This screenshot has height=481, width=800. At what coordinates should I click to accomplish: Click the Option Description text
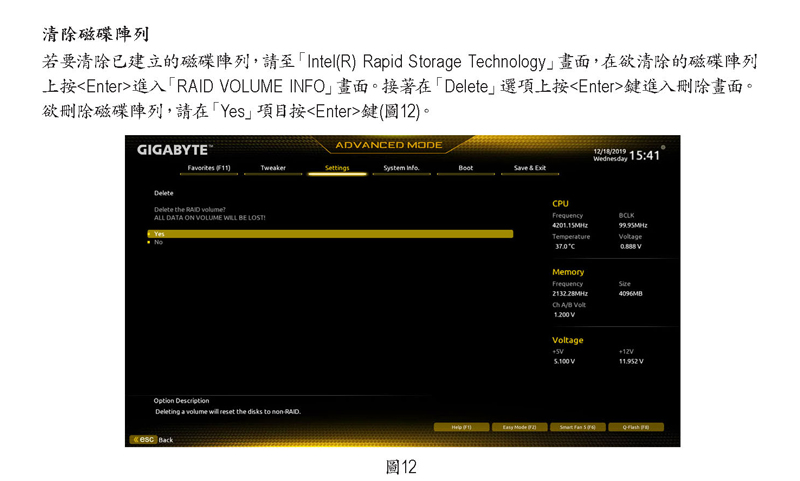pos(182,401)
